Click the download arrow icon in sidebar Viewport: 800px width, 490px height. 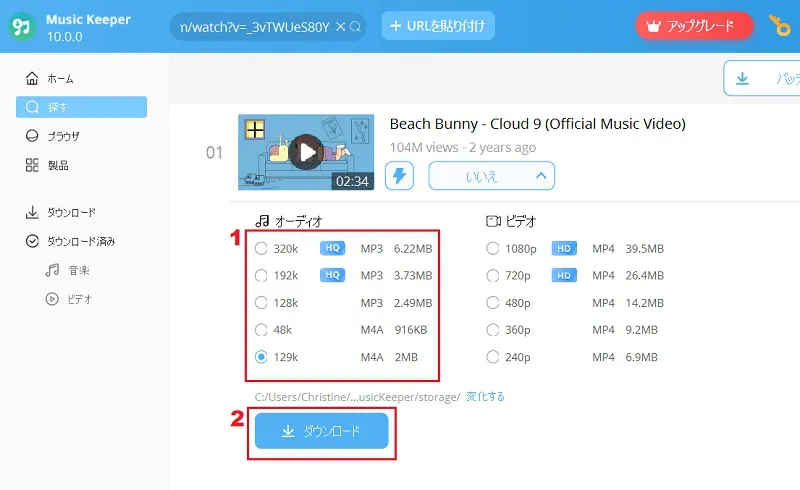(x=32, y=212)
